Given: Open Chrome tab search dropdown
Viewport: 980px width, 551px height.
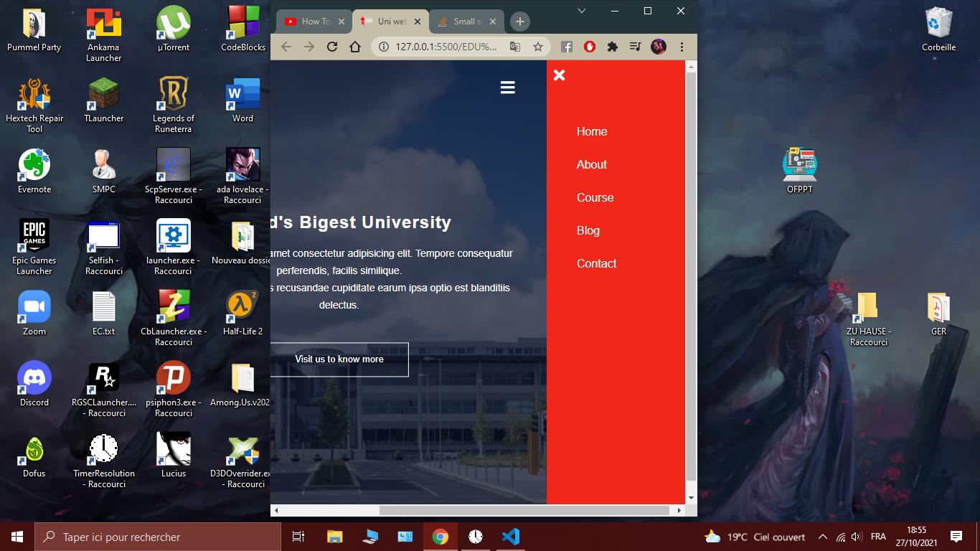Looking at the screenshot, I should 582,11.
